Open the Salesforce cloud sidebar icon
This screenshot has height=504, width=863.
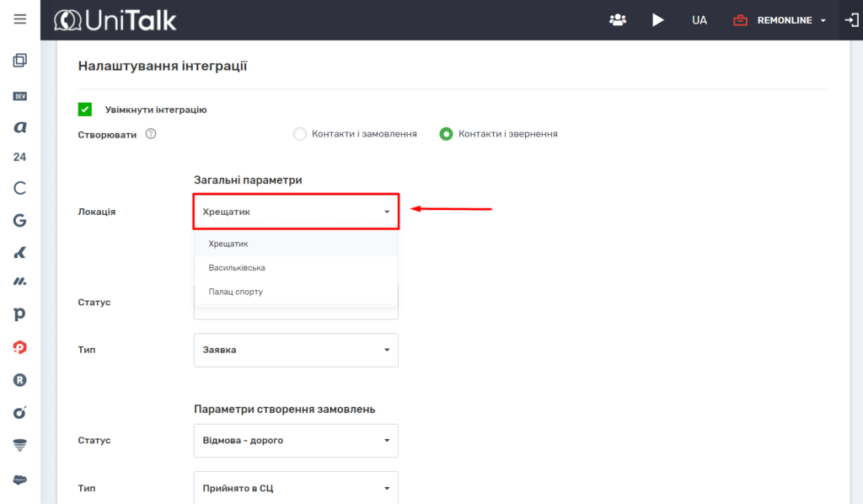20,479
